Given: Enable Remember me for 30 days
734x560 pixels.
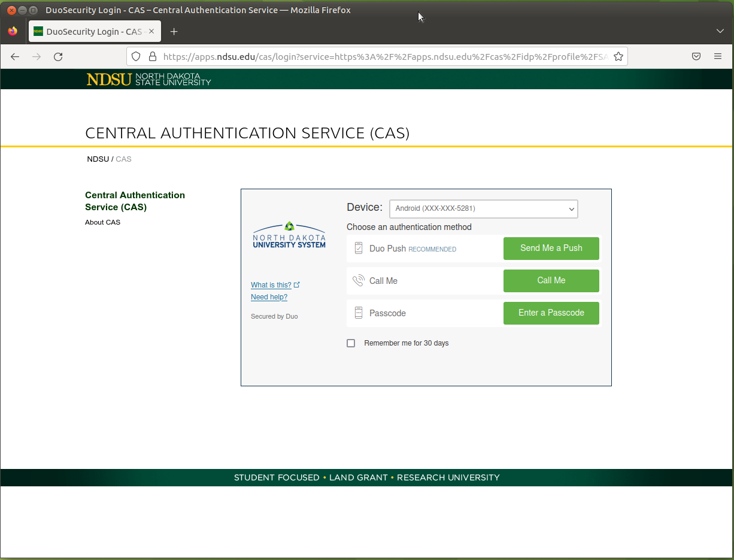Looking at the screenshot, I should coord(351,343).
